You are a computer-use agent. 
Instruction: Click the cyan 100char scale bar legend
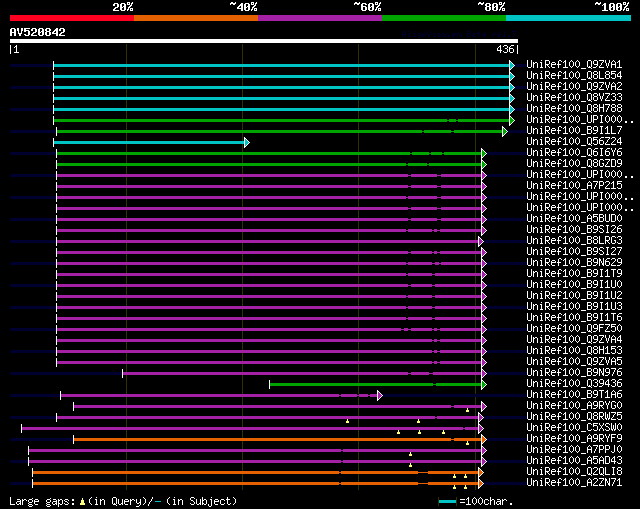pyautogui.click(x=447, y=501)
